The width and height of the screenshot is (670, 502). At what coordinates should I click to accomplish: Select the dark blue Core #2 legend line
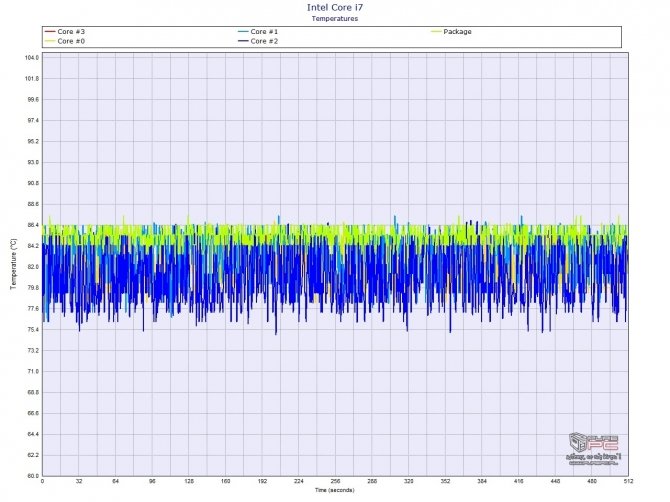(243, 41)
